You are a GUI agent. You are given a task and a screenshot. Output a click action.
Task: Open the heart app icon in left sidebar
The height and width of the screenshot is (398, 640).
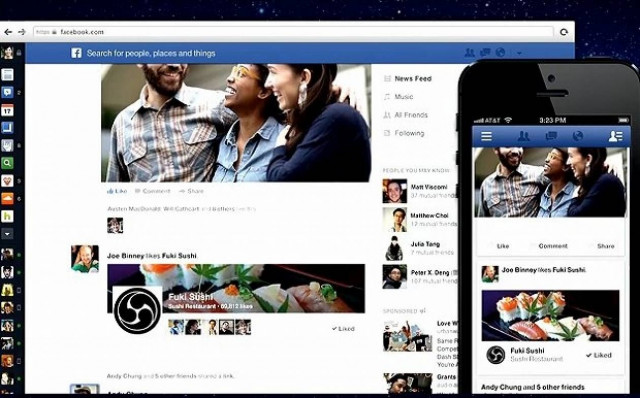coord(7,181)
